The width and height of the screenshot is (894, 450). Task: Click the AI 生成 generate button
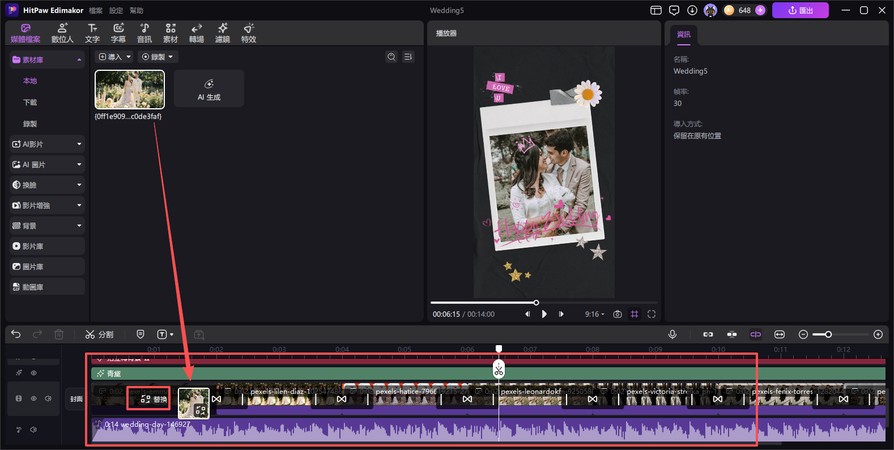[208, 89]
